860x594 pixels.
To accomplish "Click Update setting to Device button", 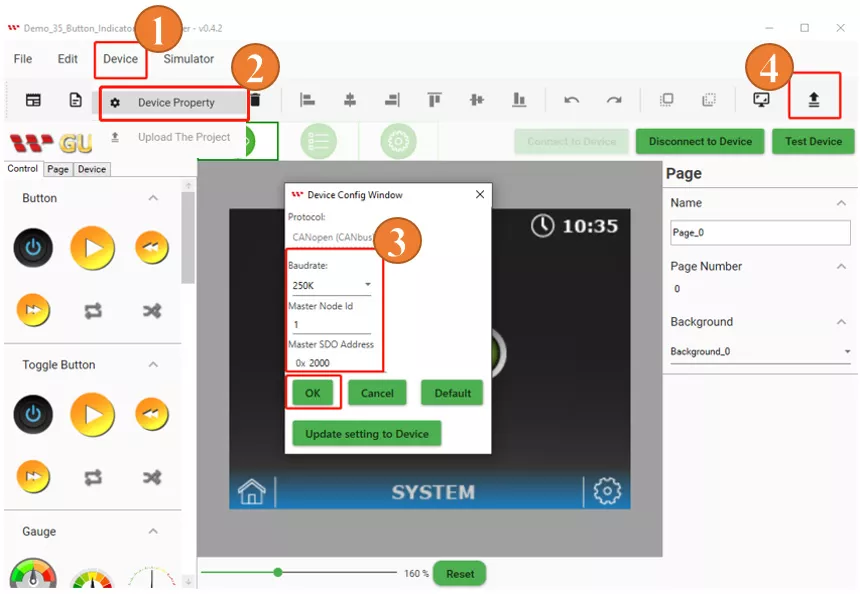I will 367,434.
